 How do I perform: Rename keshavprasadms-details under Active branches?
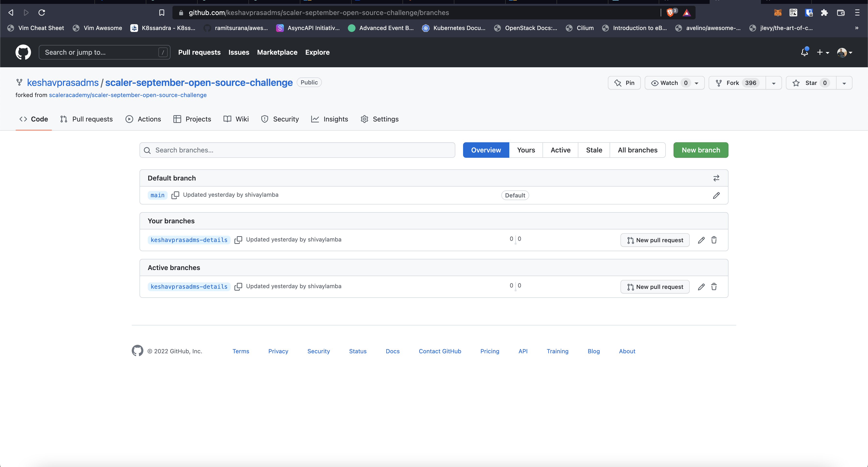tap(701, 287)
